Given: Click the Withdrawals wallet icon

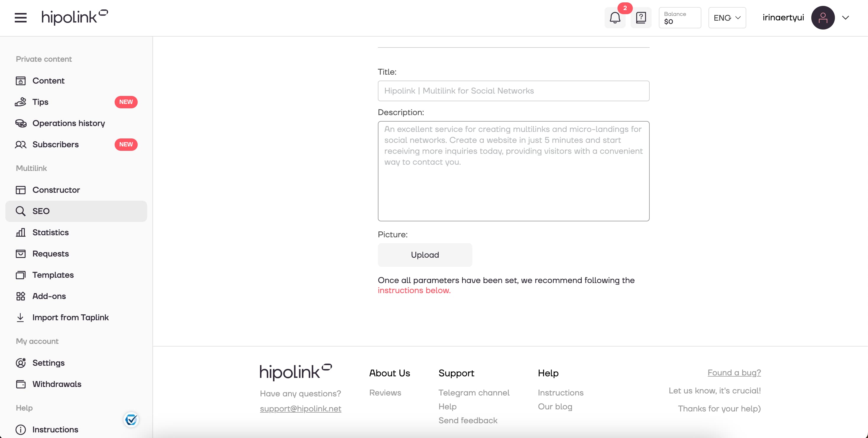Looking at the screenshot, I should coord(21,384).
